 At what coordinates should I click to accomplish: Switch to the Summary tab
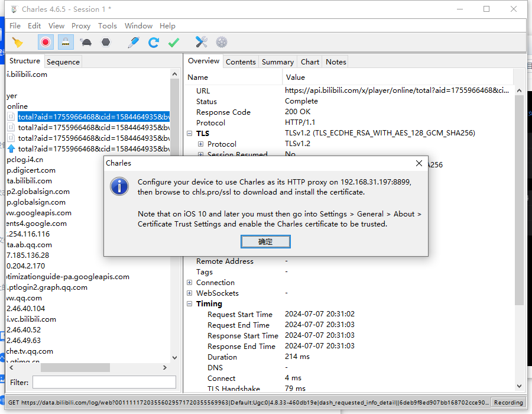278,62
